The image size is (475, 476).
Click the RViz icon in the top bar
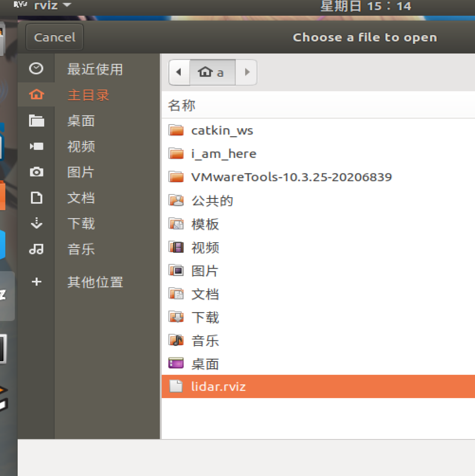point(21,4)
